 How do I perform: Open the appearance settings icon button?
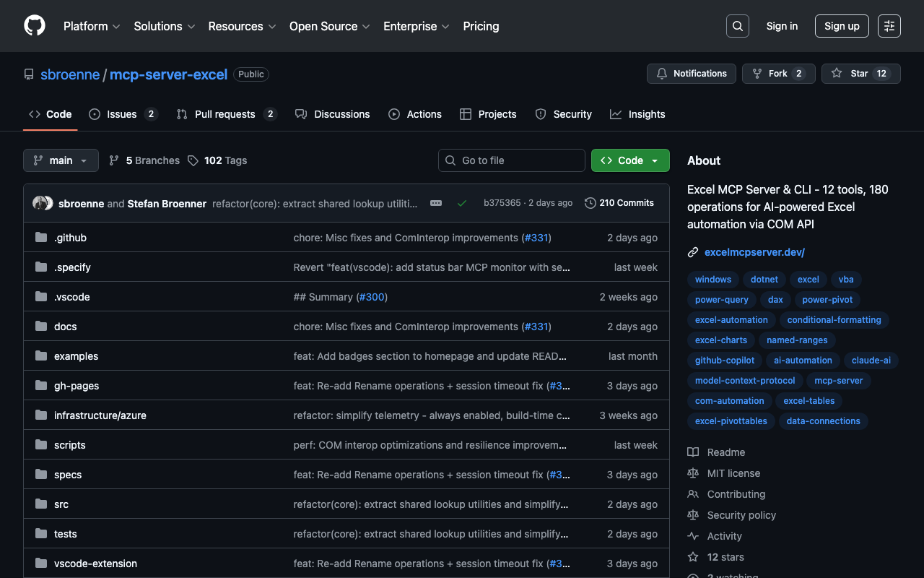point(889,26)
